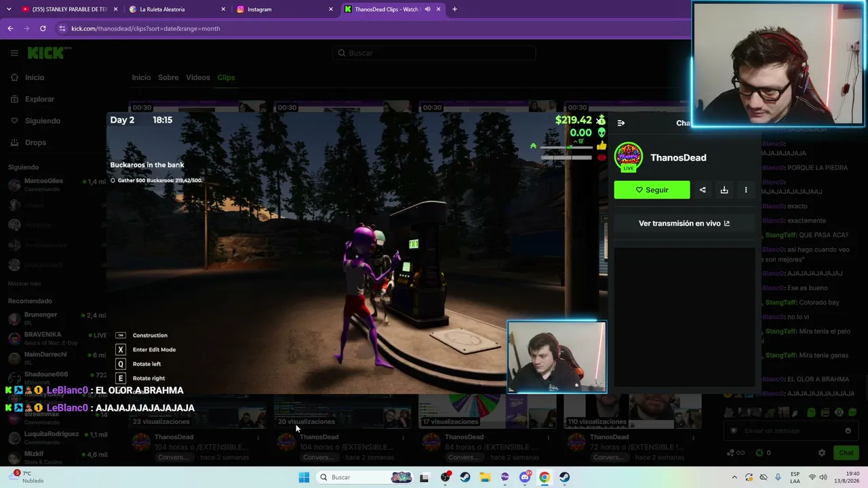This screenshot has width=868, height=488.
Task: Open Explorar in Kick sidebar
Action: point(33,99)
